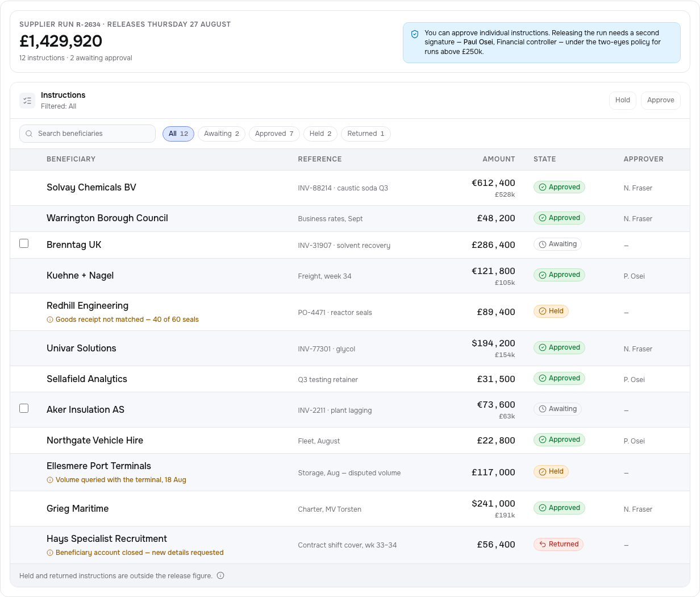Click the info icon beside release figure note
Screen dimensions: 700x597
pyautogui.click(x=220, y=575)
